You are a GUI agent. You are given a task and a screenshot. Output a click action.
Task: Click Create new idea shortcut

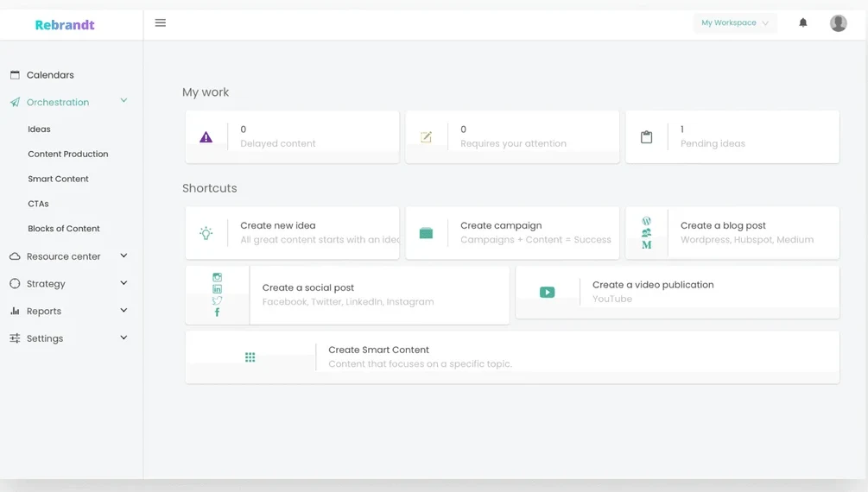pos(292,232)
